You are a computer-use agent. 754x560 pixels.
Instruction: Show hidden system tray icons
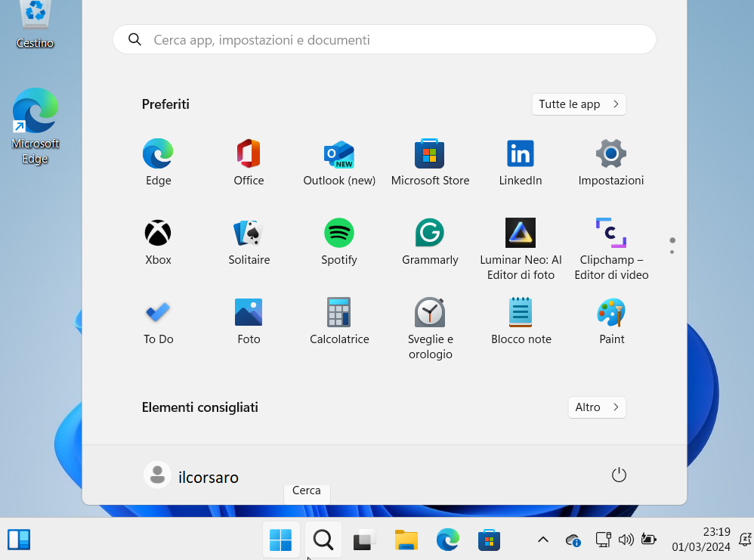click(543, 540)
